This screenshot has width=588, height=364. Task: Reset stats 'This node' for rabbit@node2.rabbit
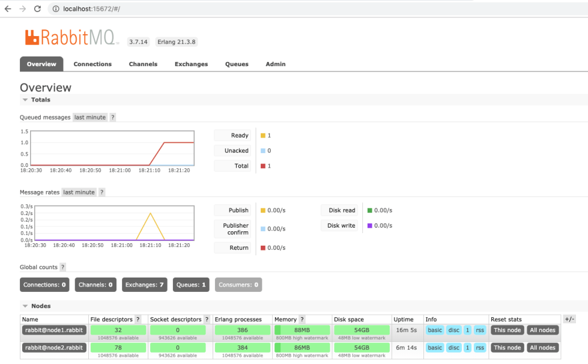[x=507, y=348]
